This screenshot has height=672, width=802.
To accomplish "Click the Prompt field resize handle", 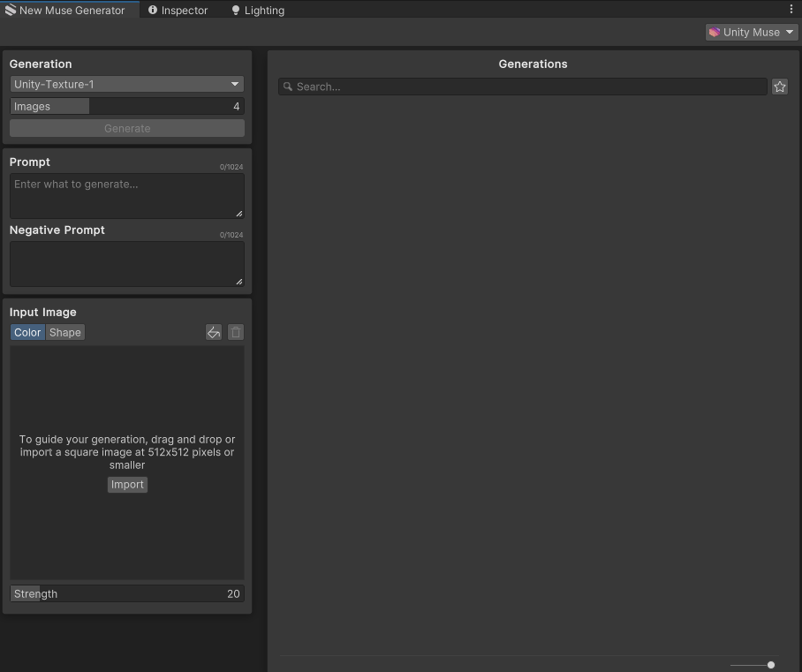I will point(238,214).
